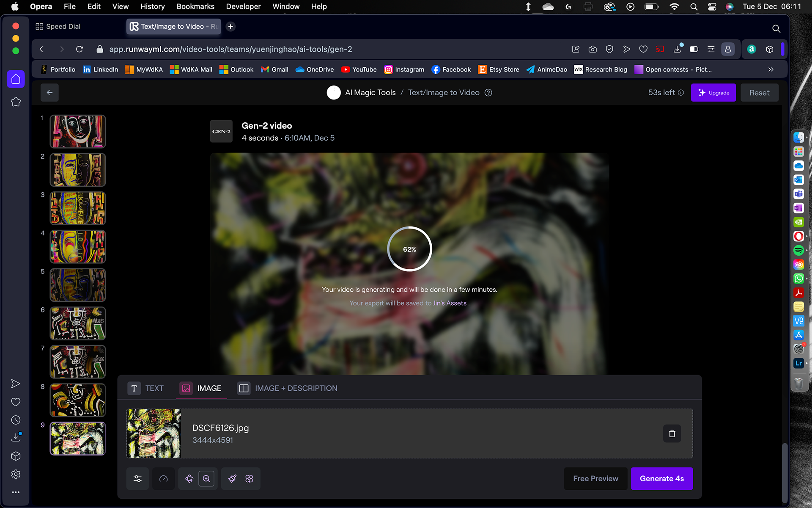Screen dimensions: 812x508
Task: Open Spotlight search in macOS menu bar
Action: click(694, 7)
